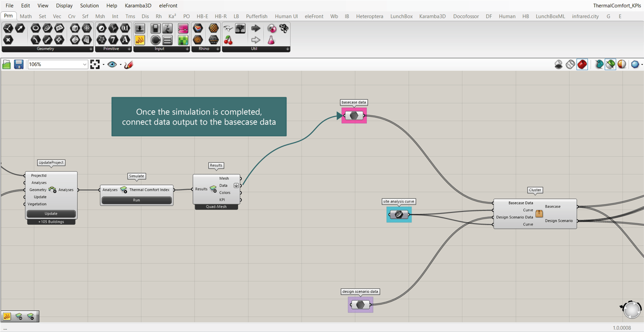The image size is (644, 332).
Task: Click the Zoom Extents icon
Action: (x=95, y=64)
